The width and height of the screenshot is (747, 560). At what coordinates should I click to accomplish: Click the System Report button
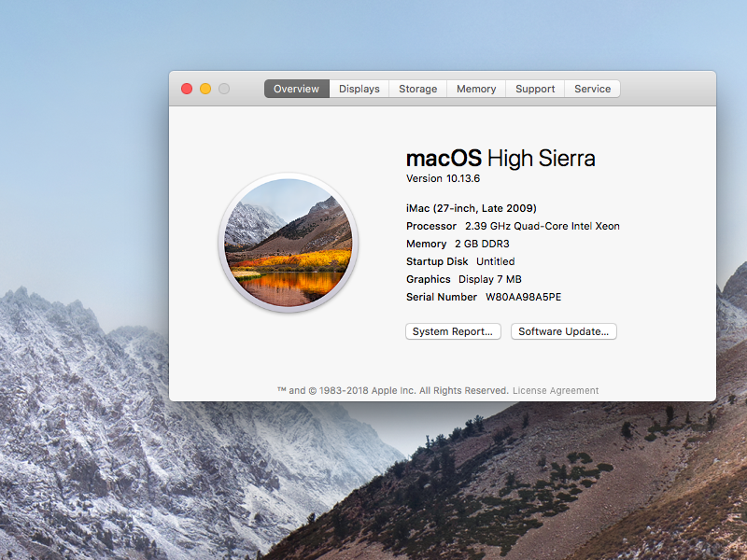pos(454,331)
